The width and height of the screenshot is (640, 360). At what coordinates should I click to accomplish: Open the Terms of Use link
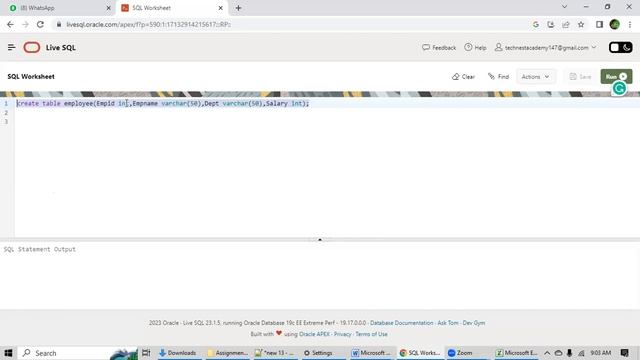point(371,334)
